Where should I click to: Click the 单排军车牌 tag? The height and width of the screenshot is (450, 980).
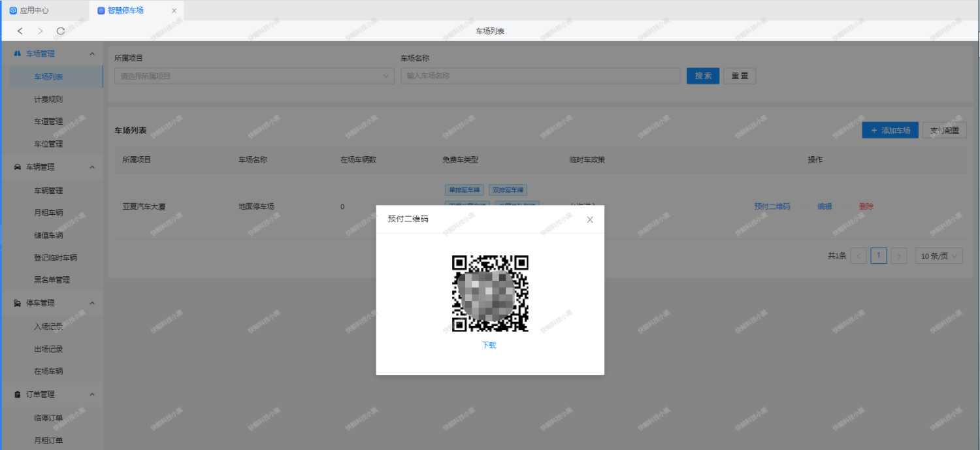[x=465, y=190]
